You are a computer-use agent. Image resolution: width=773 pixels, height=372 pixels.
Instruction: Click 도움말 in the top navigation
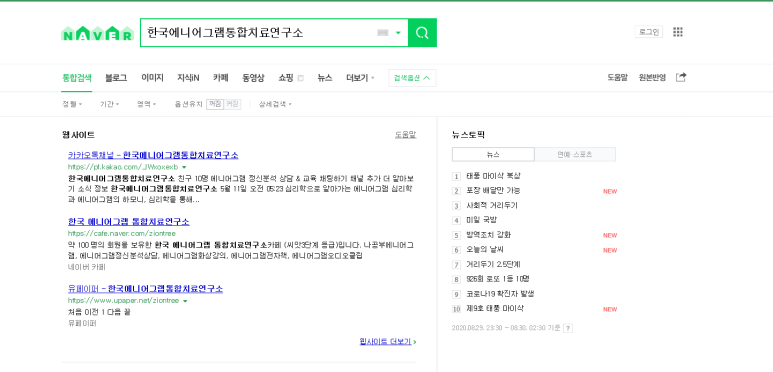[617, 78]
